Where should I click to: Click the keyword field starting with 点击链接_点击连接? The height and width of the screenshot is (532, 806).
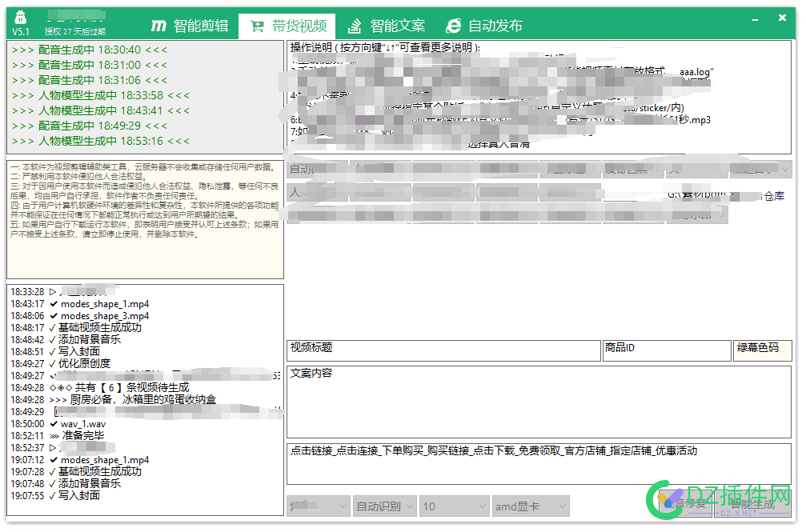point(539,464)
